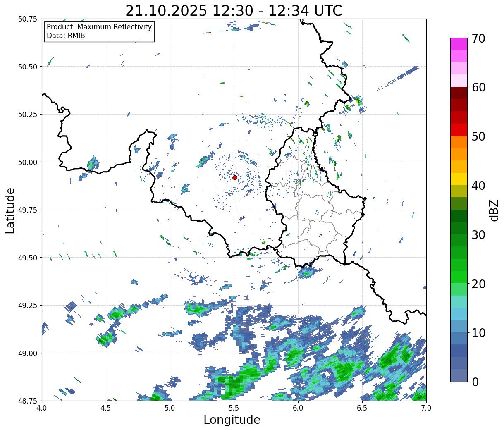Click the plot title showing 21.10.2025 time
This screenshot has height=430, width=504.
[x=234, y=10]
